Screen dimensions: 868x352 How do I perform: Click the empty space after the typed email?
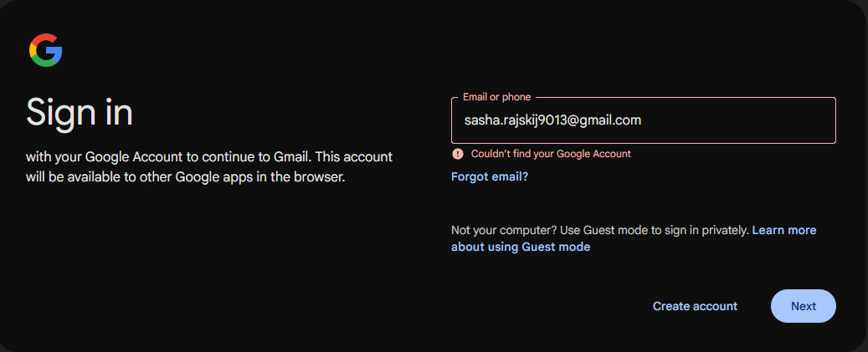click(737, 120)
